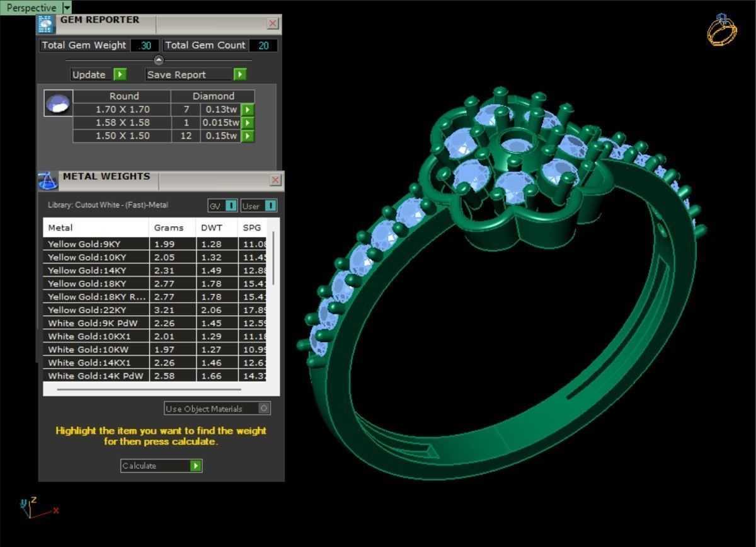Click the green arrow on the 0.13tw row
The height and width of the screenshot is (547, 756).
(x=248, y=110)
